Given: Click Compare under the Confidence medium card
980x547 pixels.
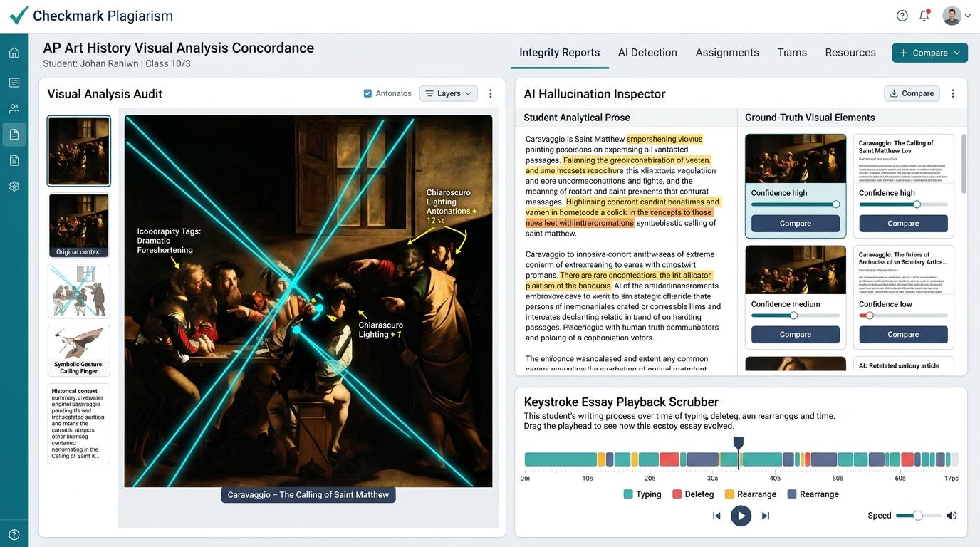Looking at the screenshot, I should [x=796, y=334].
